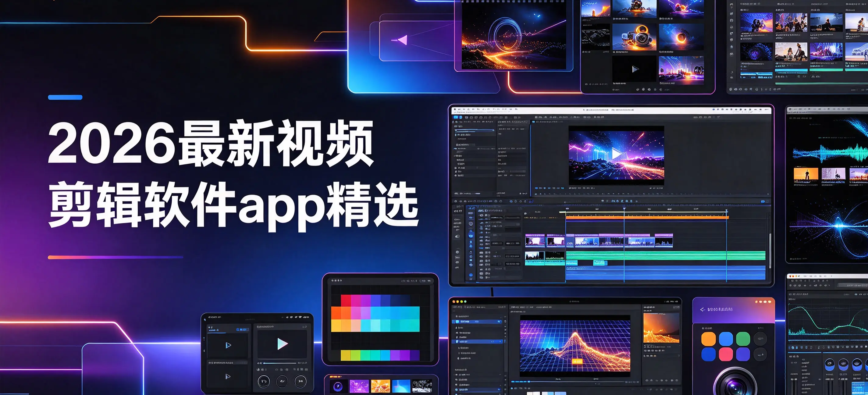Click the play triangle in the dark gallery tile
The width and height of the screenshot is (868, 395).
[635, 69]
